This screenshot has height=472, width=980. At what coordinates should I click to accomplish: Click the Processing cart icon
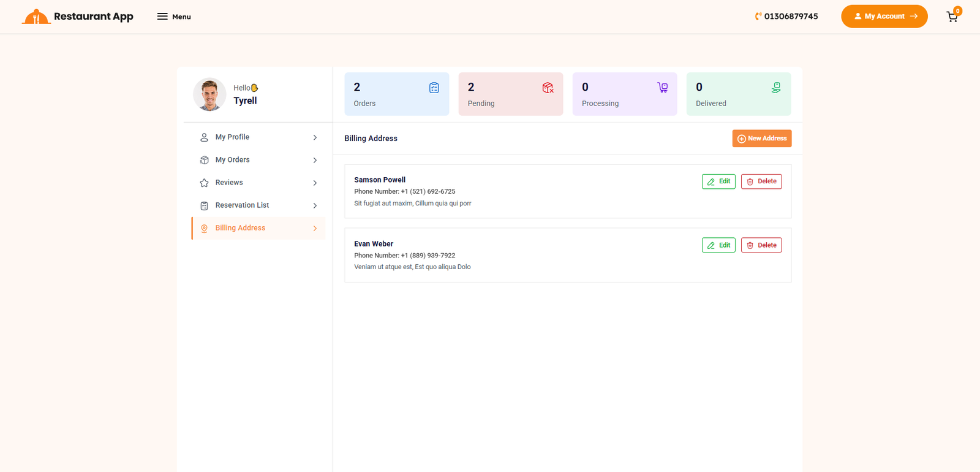coord(662,88)
